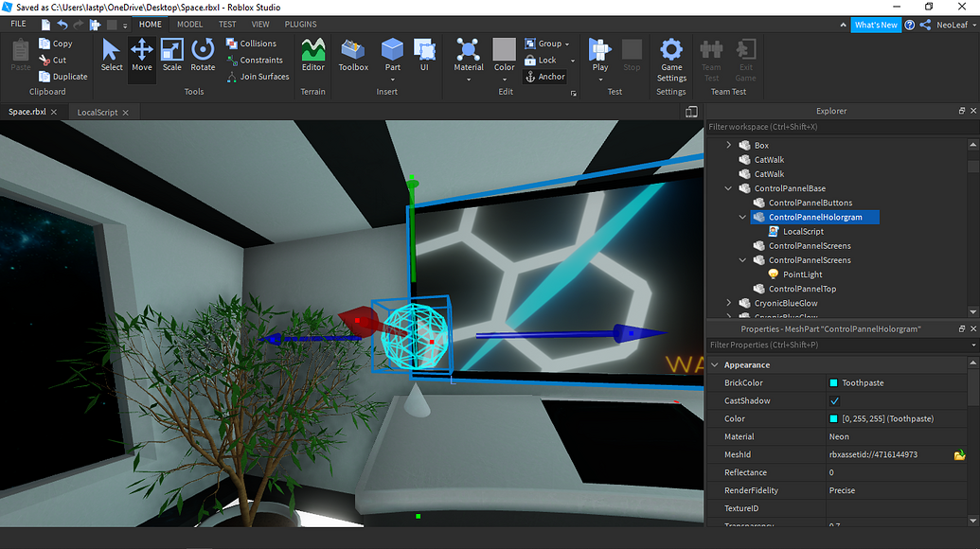The height and width of the screenshot is (549, 980).
Task: Open the NeoLeaf account dropdown
Action: 973,25
